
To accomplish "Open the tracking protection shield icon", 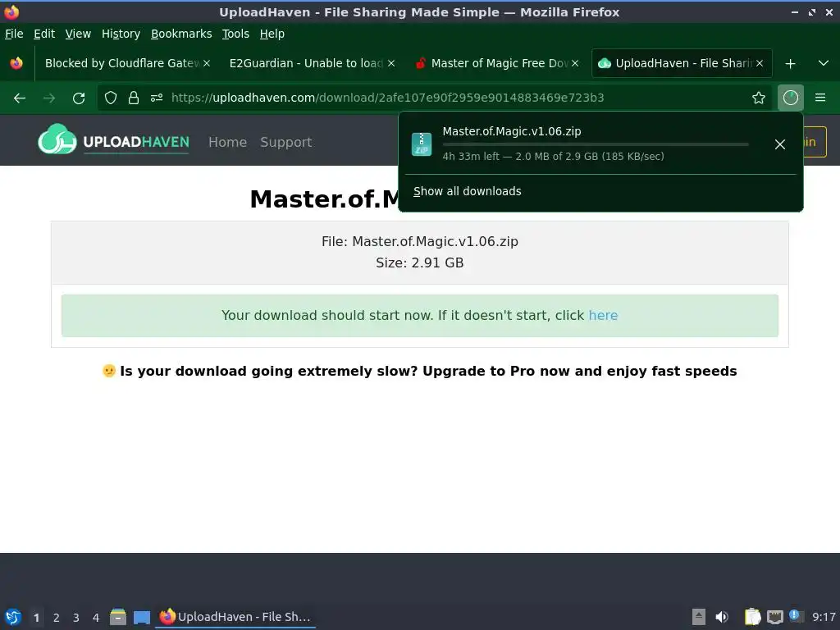I will point(111,98).
